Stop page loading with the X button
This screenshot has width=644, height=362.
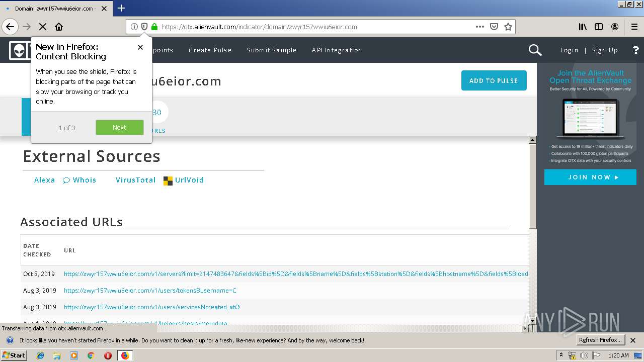(43, 27)
